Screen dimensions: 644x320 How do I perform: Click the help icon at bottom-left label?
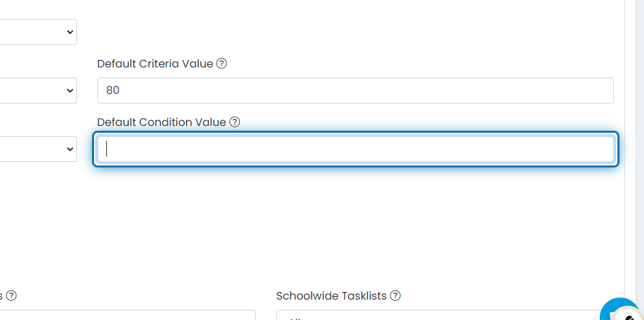click(12, 296)
